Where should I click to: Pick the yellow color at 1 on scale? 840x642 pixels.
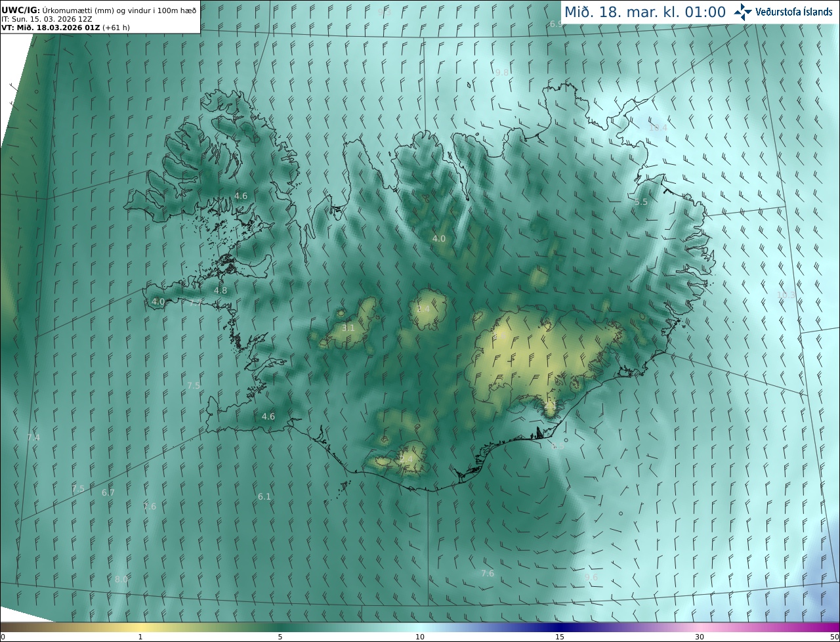click(140, 627)
